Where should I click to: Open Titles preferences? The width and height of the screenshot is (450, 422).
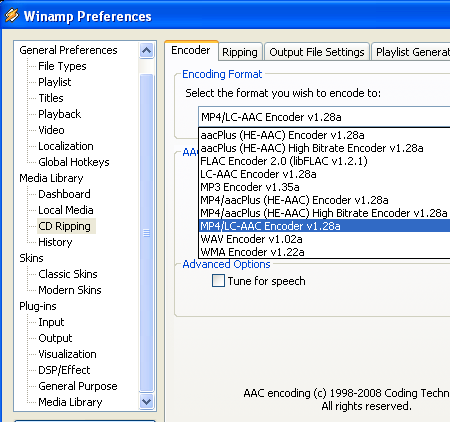pyautogui.click(x=51, y=98)
